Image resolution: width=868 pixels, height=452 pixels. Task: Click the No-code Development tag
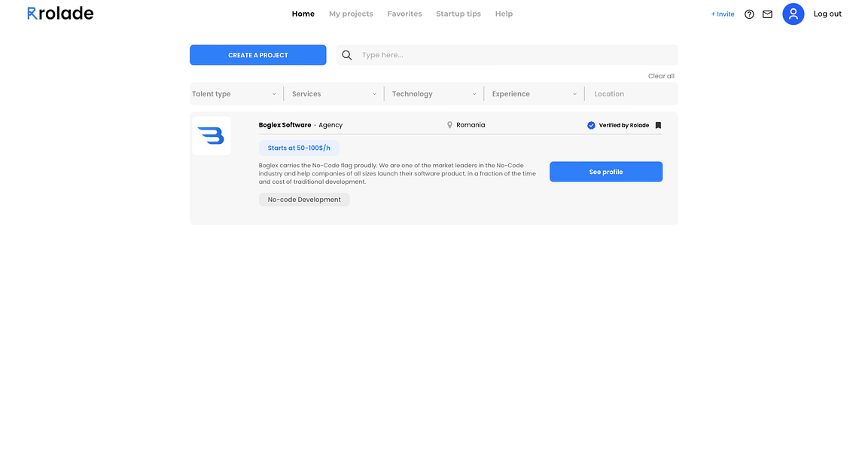(304, 200)
